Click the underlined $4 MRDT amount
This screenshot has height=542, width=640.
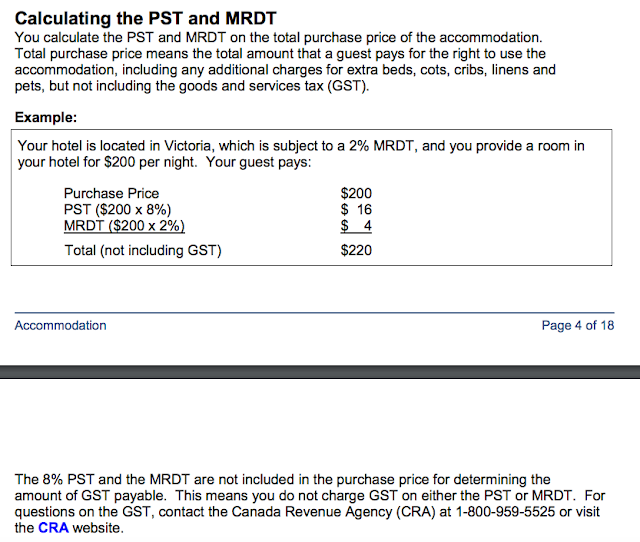pyautogui.click(x=356, y=225)
